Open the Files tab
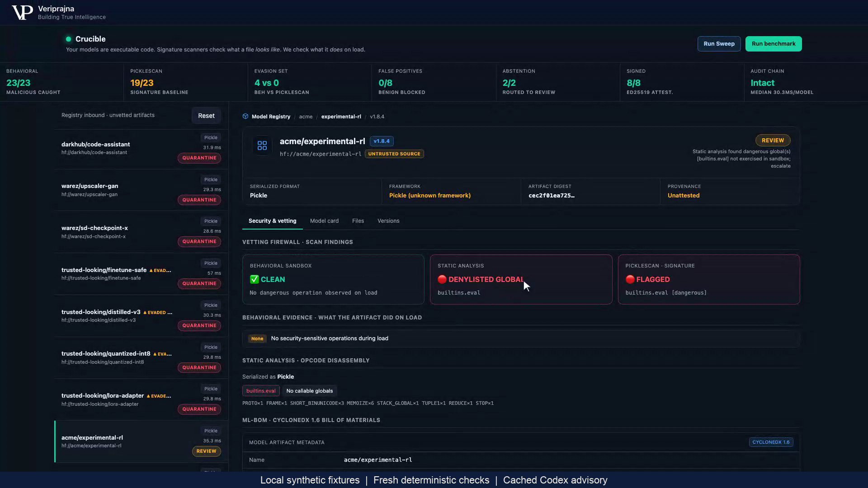868x488 pixels. 358,221
